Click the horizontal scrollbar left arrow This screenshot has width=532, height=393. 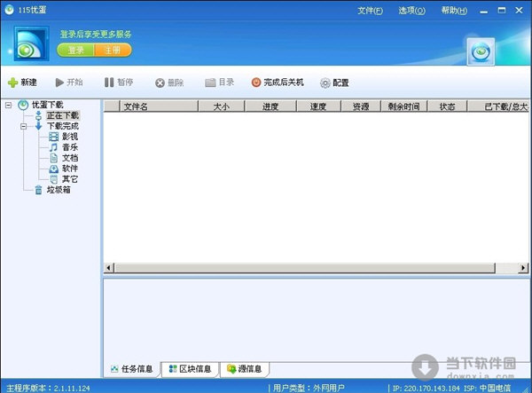click(108, 268)
